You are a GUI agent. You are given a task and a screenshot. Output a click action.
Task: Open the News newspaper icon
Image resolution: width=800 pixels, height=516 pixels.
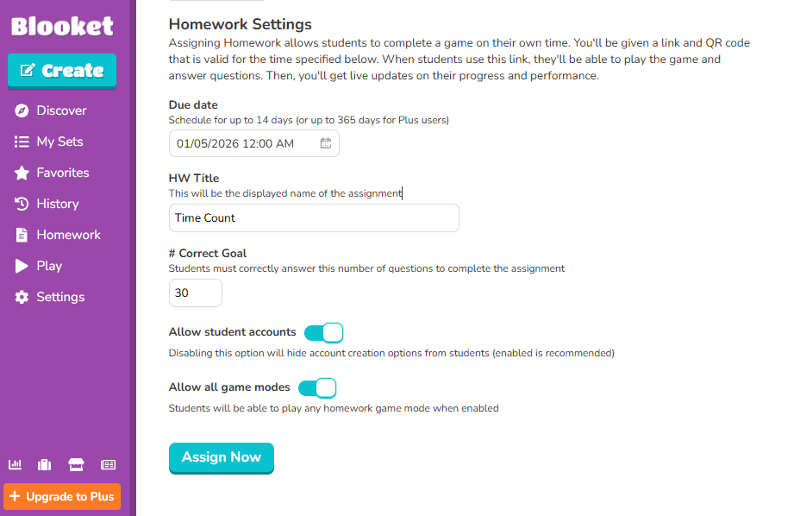108,464
